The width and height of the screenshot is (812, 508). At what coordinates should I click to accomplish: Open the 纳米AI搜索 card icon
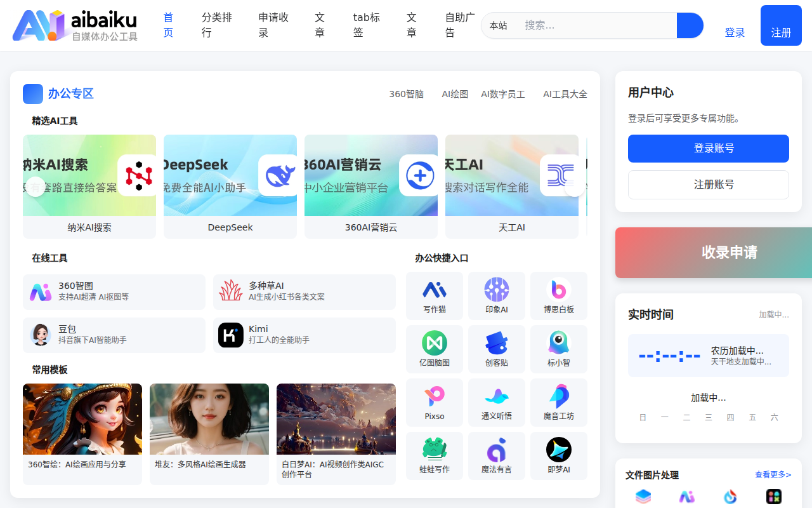pos(138,175)
